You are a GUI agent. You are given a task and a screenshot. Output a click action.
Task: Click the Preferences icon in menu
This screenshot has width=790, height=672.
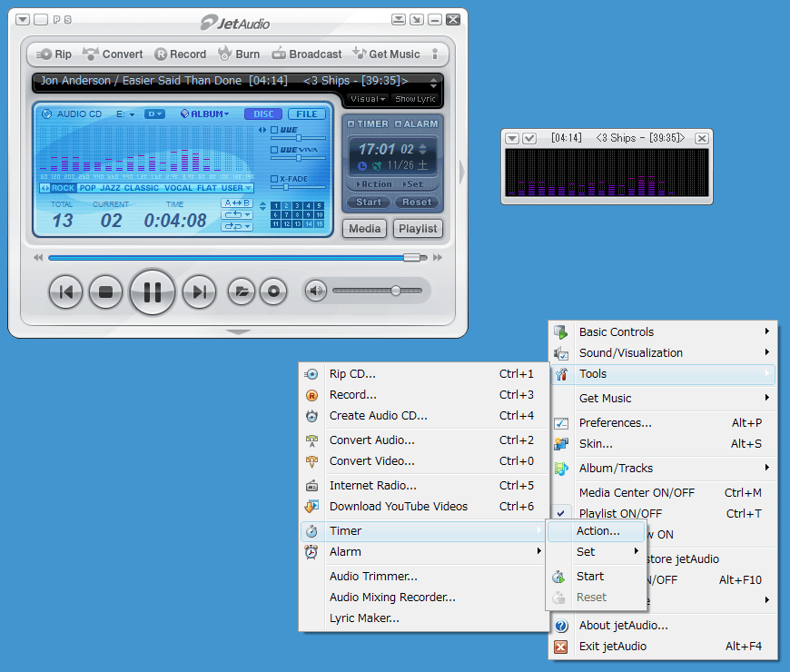561,422
